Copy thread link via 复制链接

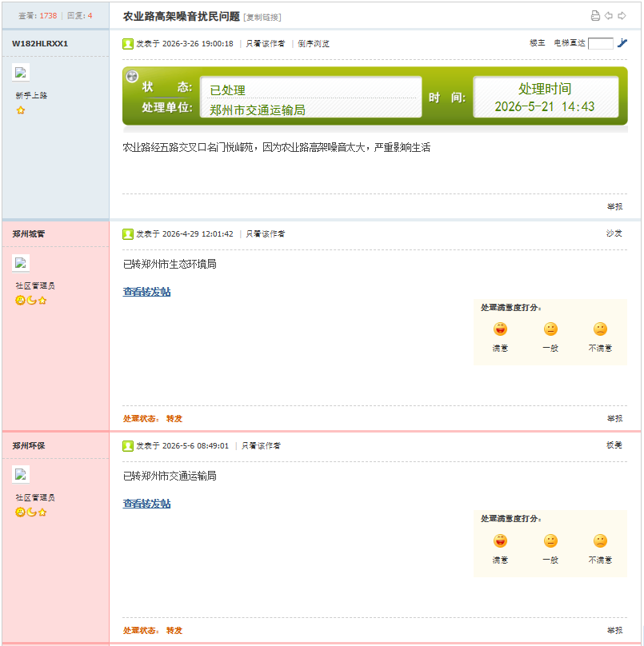[262, 18]
